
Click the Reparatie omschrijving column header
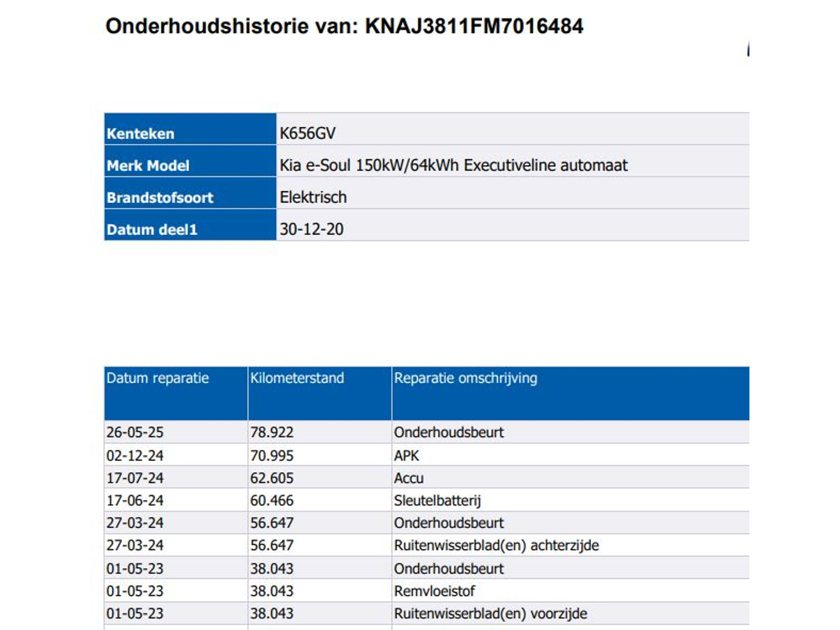(465, 378)
